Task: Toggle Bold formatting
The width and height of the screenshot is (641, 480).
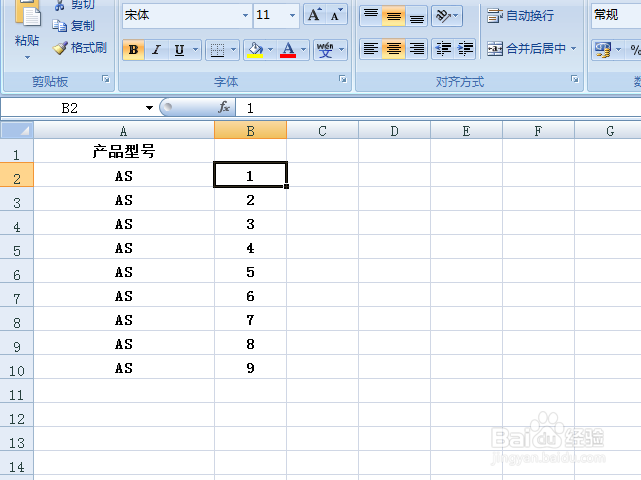Action: 133,50
